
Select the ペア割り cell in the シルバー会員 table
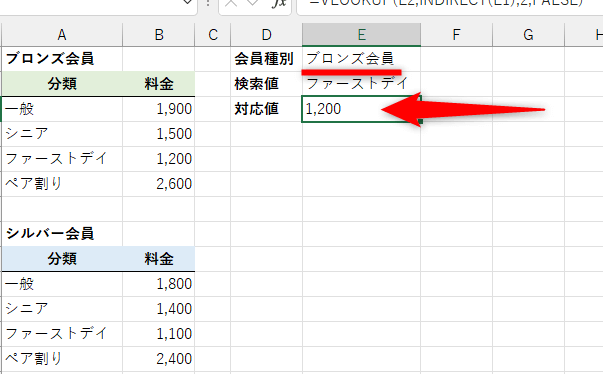[62, 359]
